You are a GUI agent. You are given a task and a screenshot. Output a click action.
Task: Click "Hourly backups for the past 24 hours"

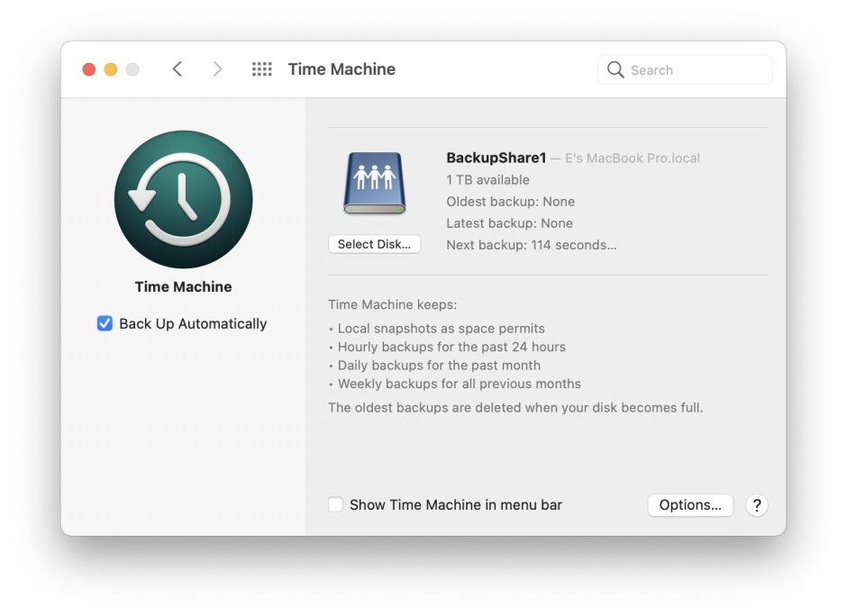pyautogui.click(x=451, y=347)
